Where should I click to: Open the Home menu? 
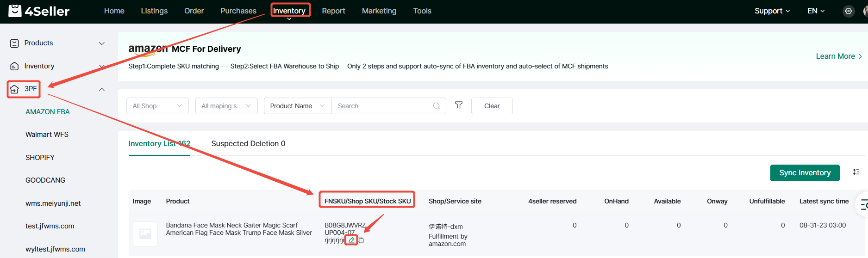pos(114,11)
